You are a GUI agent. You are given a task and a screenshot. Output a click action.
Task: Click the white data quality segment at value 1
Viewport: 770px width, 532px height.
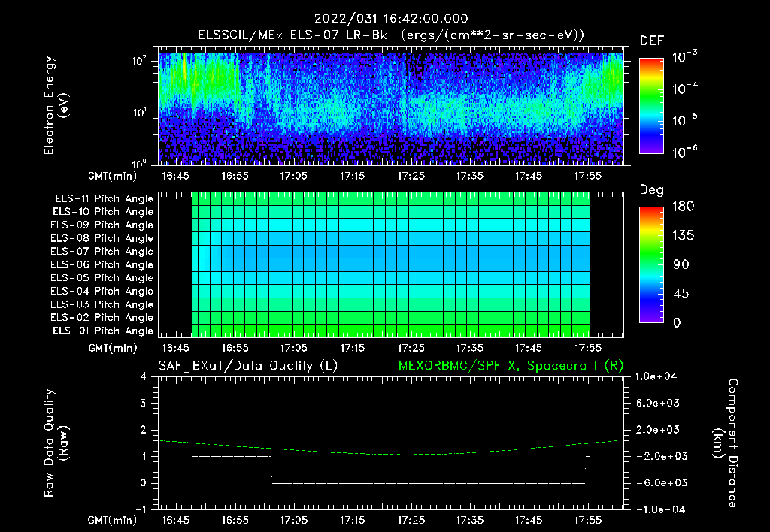[232, 456]
